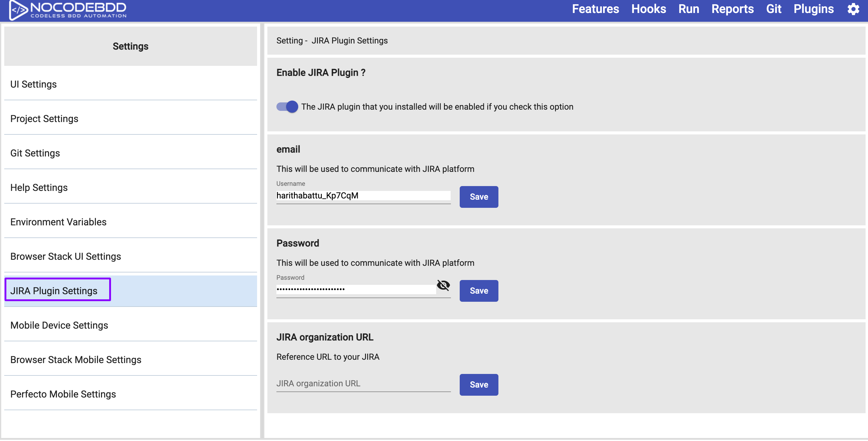Viewport: 868px width, 441px height.
Task: Open the Features menu
Action: 595,9
